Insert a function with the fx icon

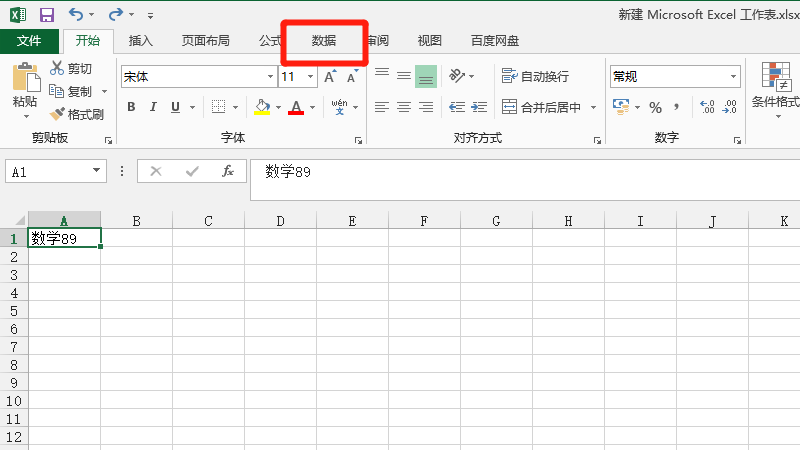tap(228, 171)
